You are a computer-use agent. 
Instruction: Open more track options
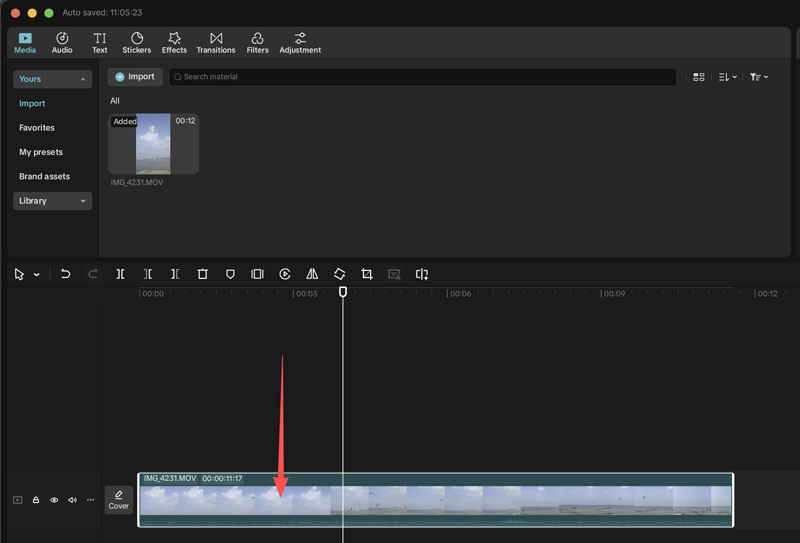point(90,500)
